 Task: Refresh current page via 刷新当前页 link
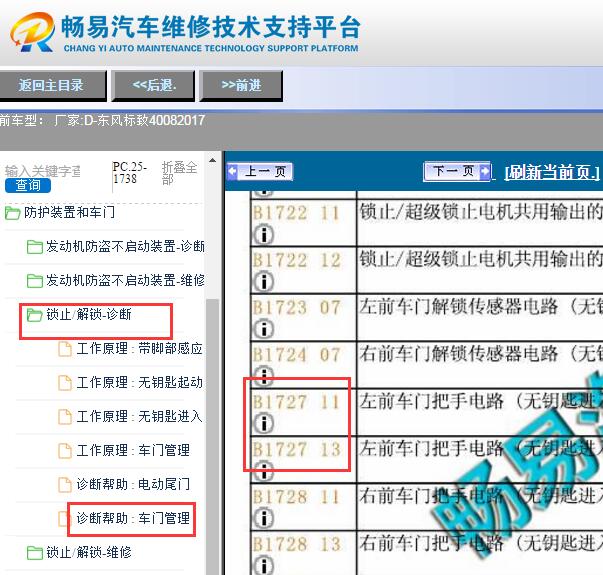pyautogui.click(x=551, y=172)
